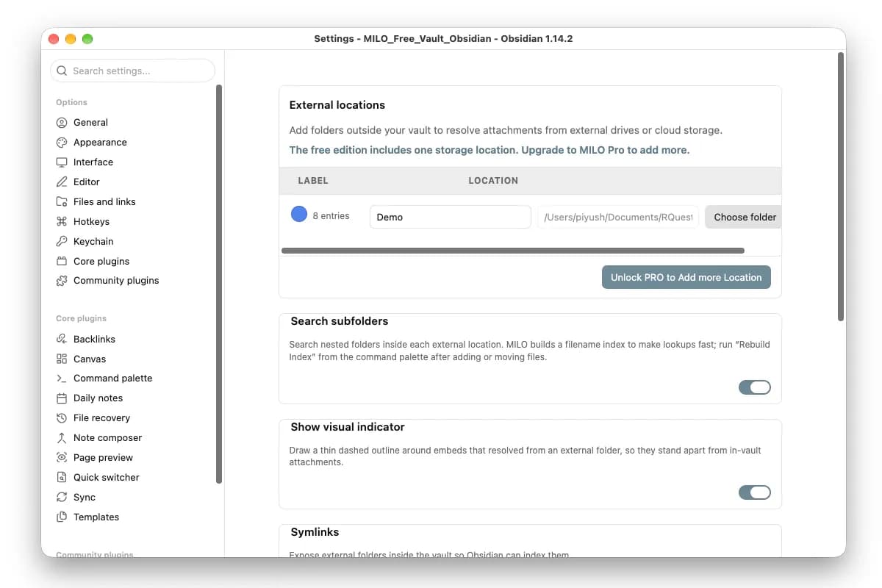Disable the Search subfolders toggle

point(755,387)
